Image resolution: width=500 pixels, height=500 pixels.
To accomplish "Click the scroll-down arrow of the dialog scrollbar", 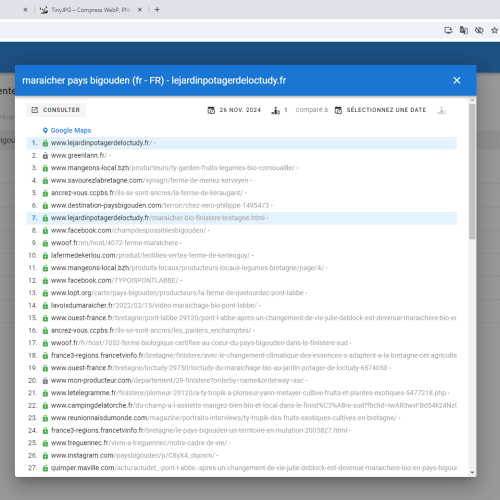I will [472, 472].
